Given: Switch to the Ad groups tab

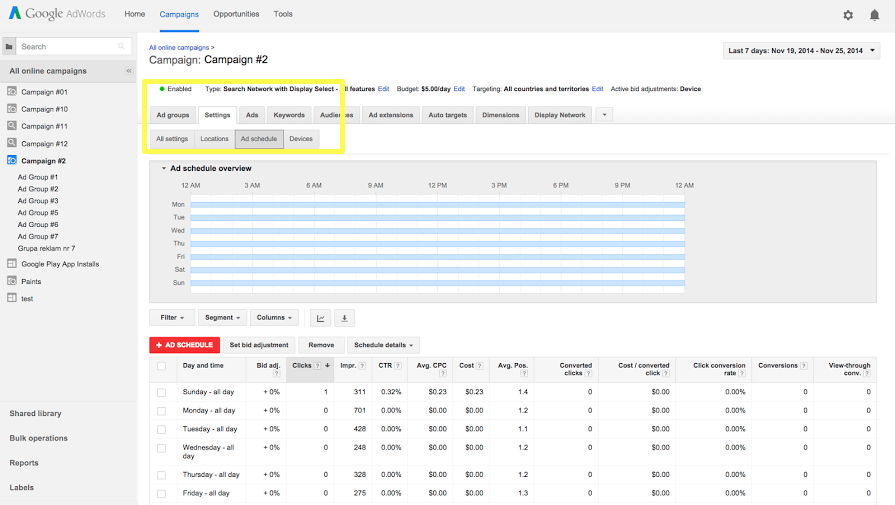Looking at the screenshot, I should [173, 115].
